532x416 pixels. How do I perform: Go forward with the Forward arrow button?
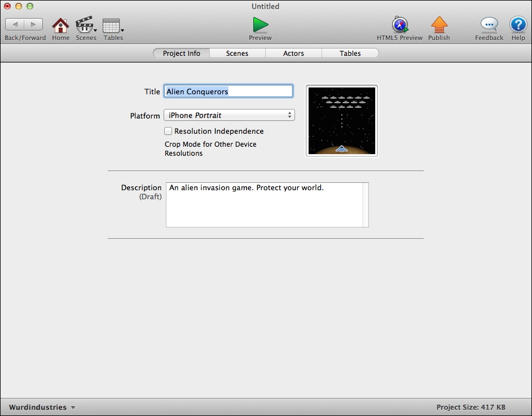click(x=33, y=24)
